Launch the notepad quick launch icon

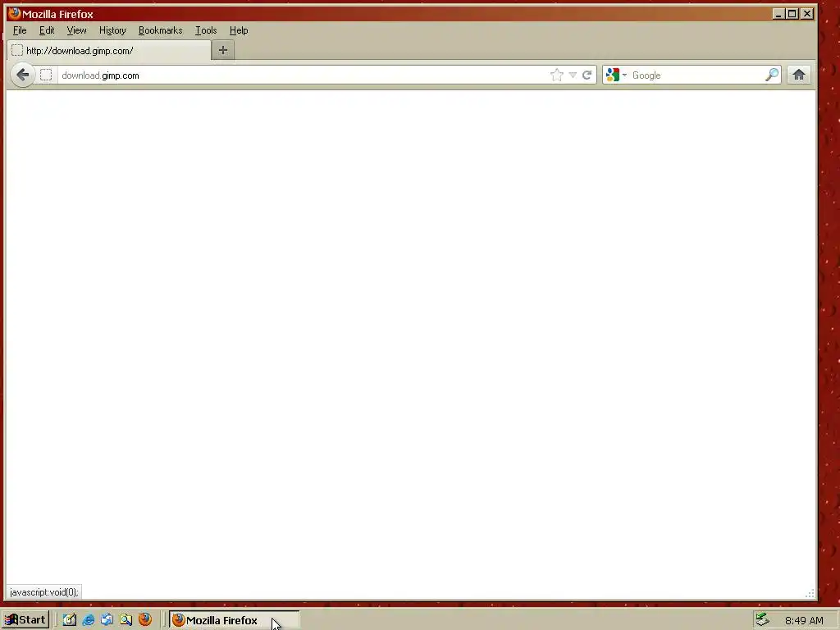[x=70, y=620]
